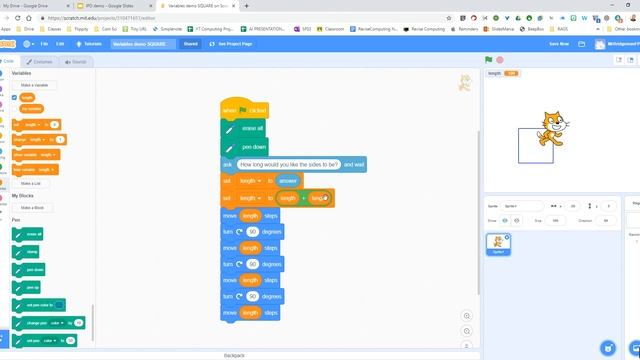This screenshot has width=640, height=360.
Task: Click the browser reload icon
Action: pos(18,18)
